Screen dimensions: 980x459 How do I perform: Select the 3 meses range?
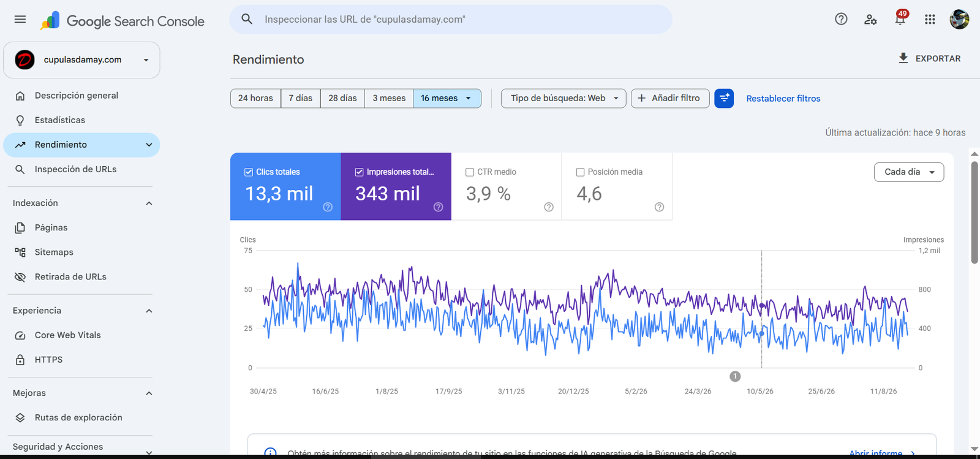(389, 98)
